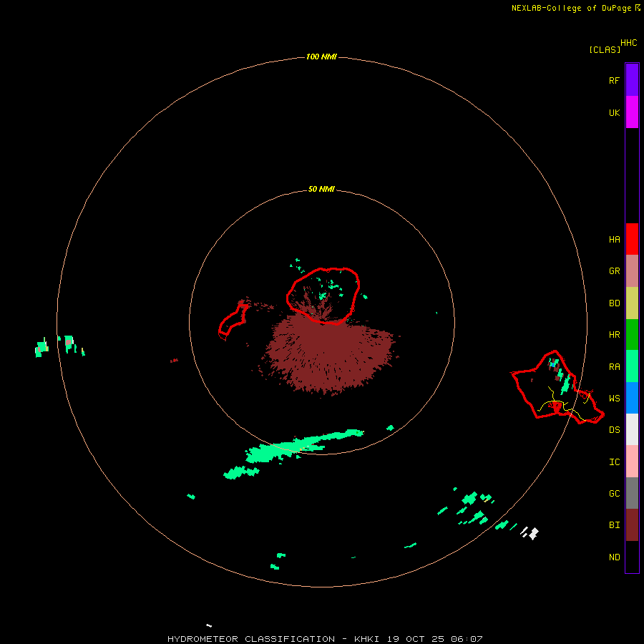Click the "WS" legend label

tap(614, 399)
